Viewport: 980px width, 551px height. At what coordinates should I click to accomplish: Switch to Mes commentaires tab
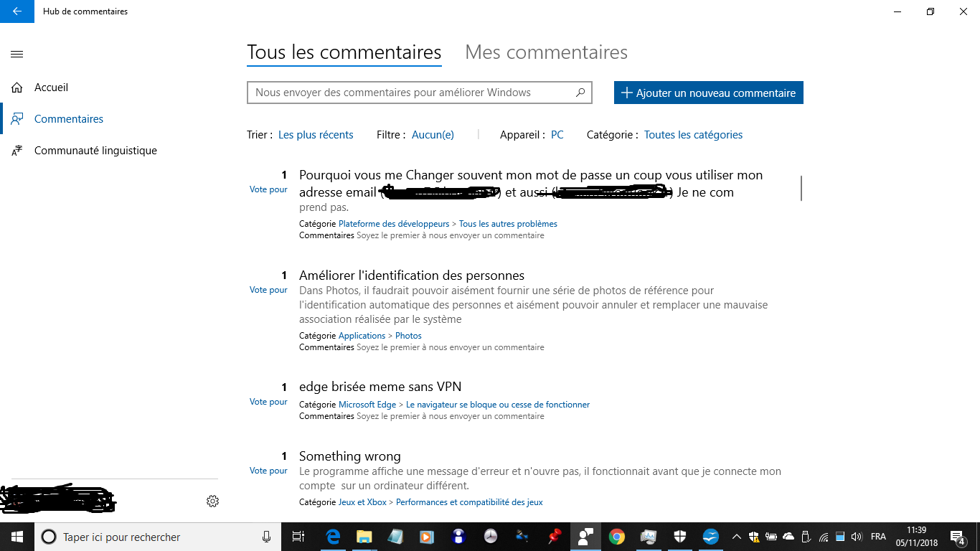pyautogui.click(x=547, y=52)
